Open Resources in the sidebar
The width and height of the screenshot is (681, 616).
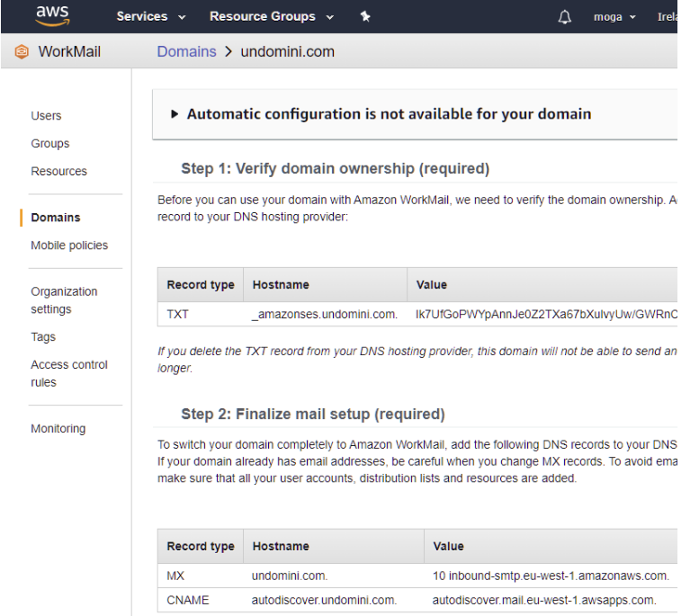[x=58, y=172]
